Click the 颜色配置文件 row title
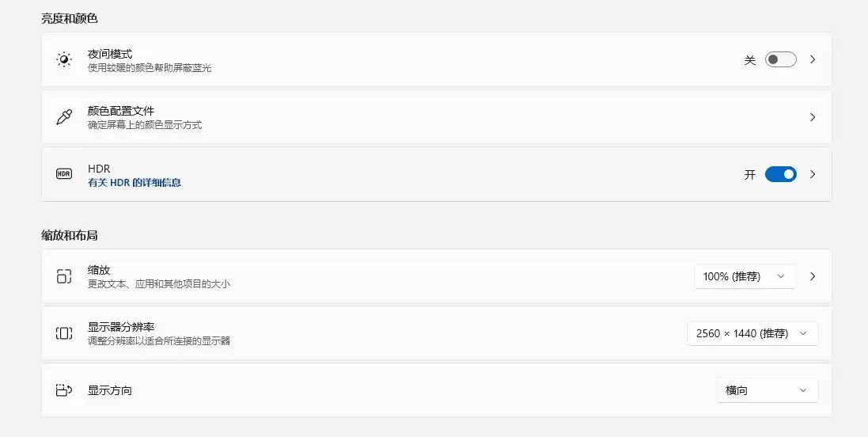The height and width of the screenshot is (437, 868). click(x=121, y=111)
